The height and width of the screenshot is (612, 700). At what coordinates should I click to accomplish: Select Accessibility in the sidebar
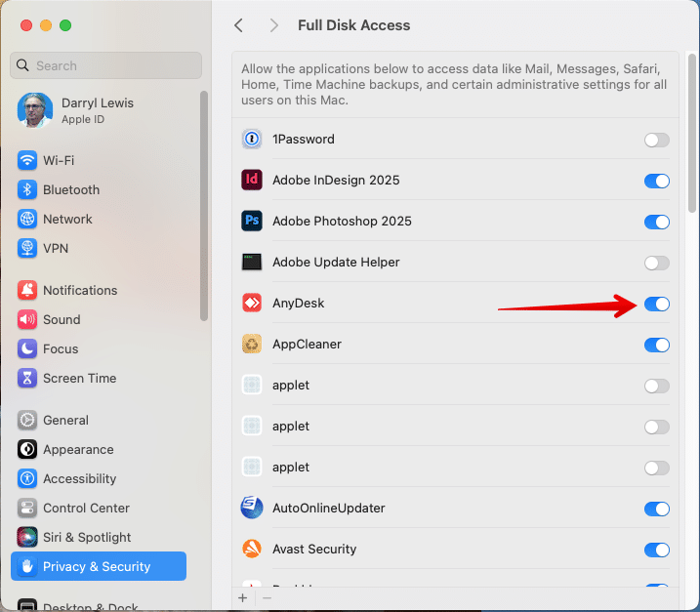pos(79,479)
